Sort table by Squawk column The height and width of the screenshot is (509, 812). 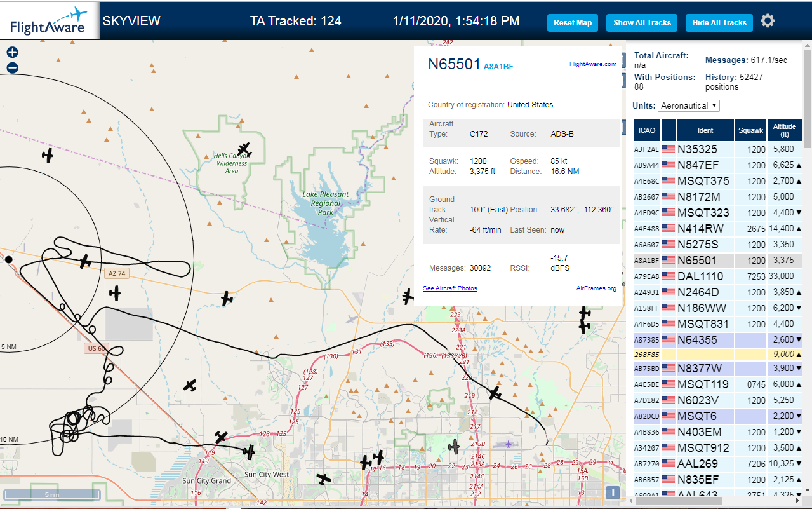click(x=751, y=130)
